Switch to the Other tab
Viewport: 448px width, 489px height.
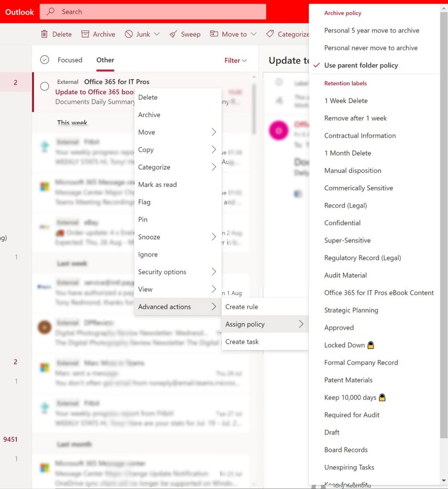[105, 60]
